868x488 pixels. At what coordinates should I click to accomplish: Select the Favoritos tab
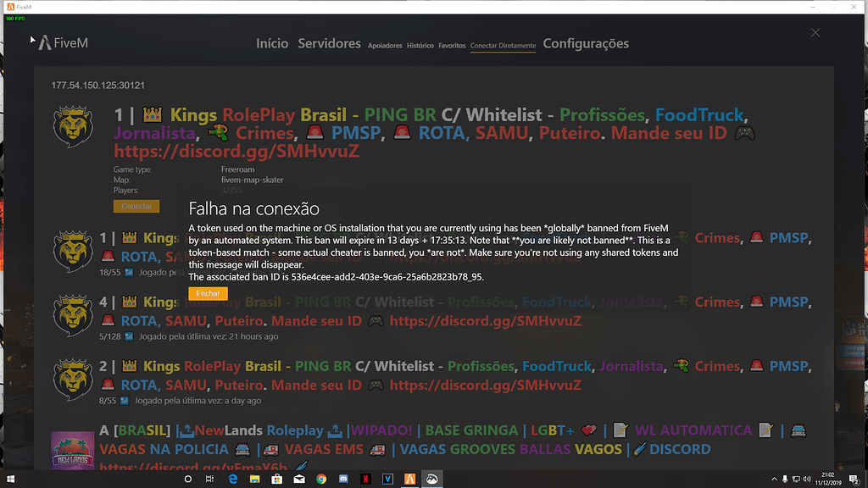pos(451,47)
